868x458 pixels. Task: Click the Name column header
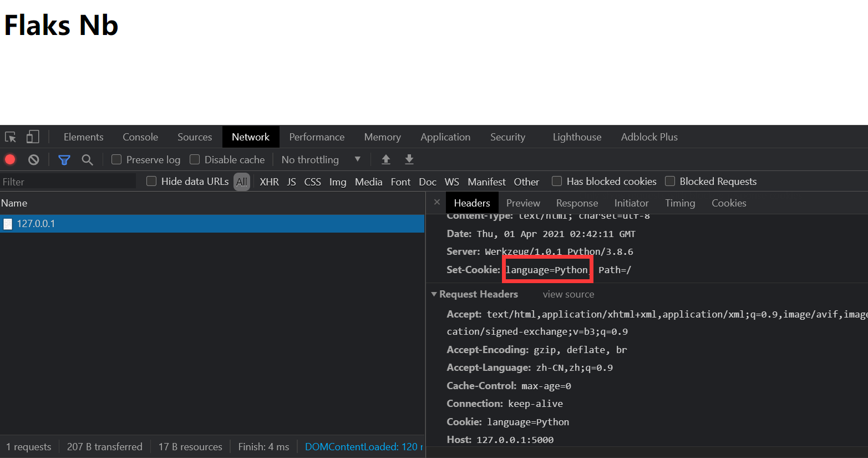pos(212,203)
